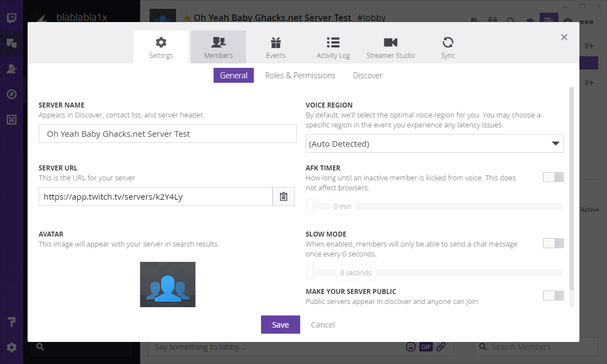This screenshot has width=607, height=364.
Task: Turn on the Slow Mode toggle
Action: tap(553, 243)
